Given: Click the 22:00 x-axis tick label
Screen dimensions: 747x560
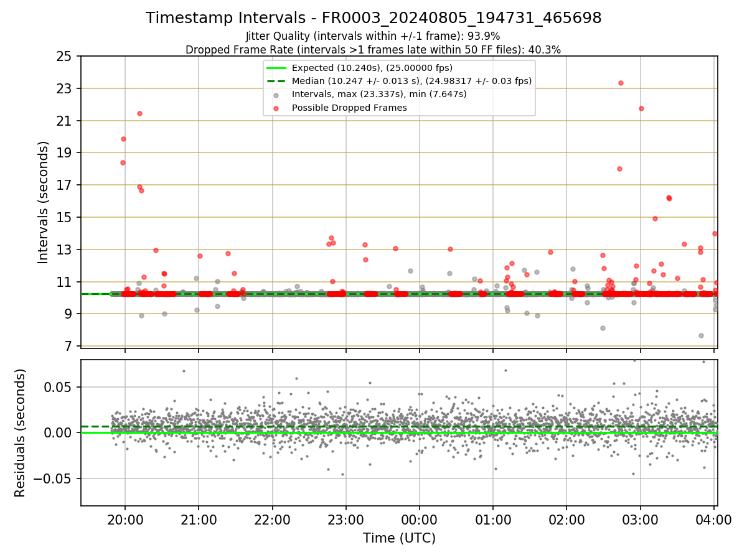Looking at the screenshot, I should [272, 519].
